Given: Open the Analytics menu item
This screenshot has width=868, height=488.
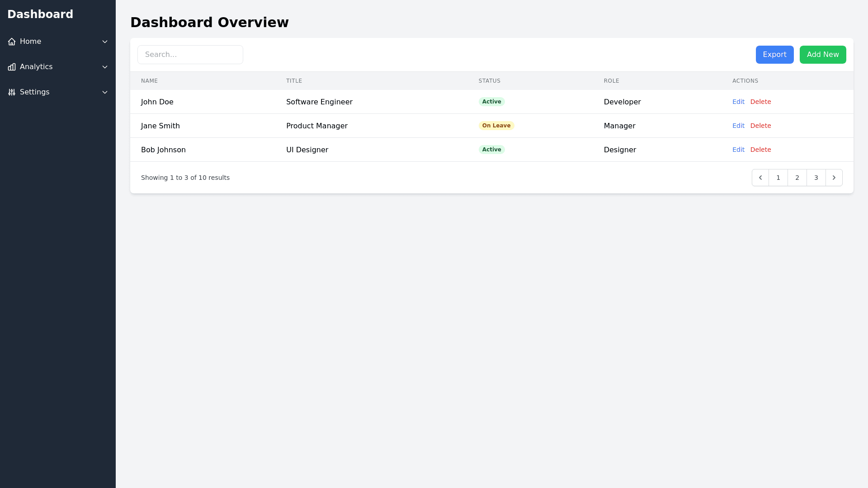Looking at the screenshot, I should [x=36, y=66].
